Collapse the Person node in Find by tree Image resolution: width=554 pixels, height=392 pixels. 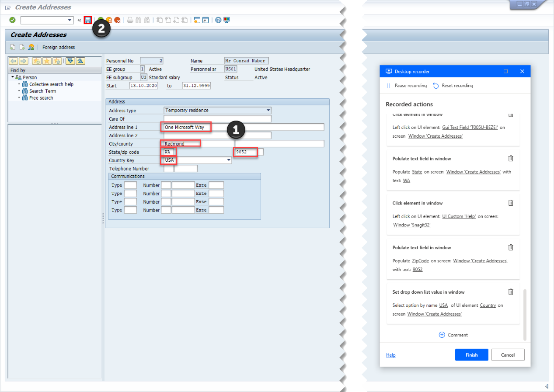pos(13,77)
